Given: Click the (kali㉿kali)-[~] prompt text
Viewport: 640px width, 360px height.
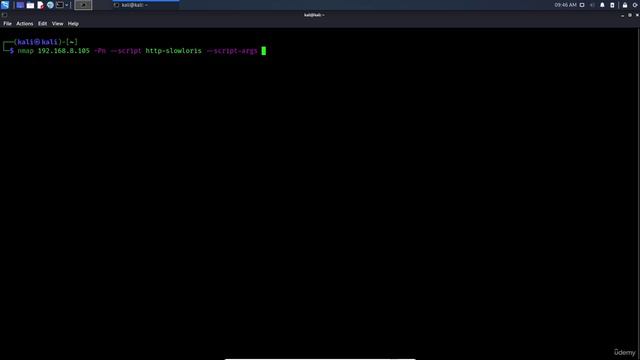Looking at the screenshot, I should click(46, 42).
